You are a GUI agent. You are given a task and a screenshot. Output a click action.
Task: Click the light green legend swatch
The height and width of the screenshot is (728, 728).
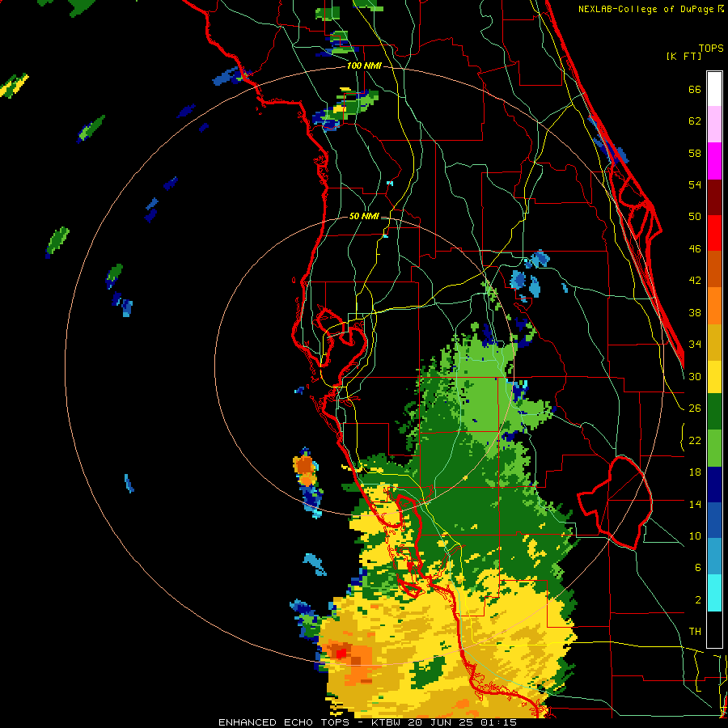[x=714, y=447]
